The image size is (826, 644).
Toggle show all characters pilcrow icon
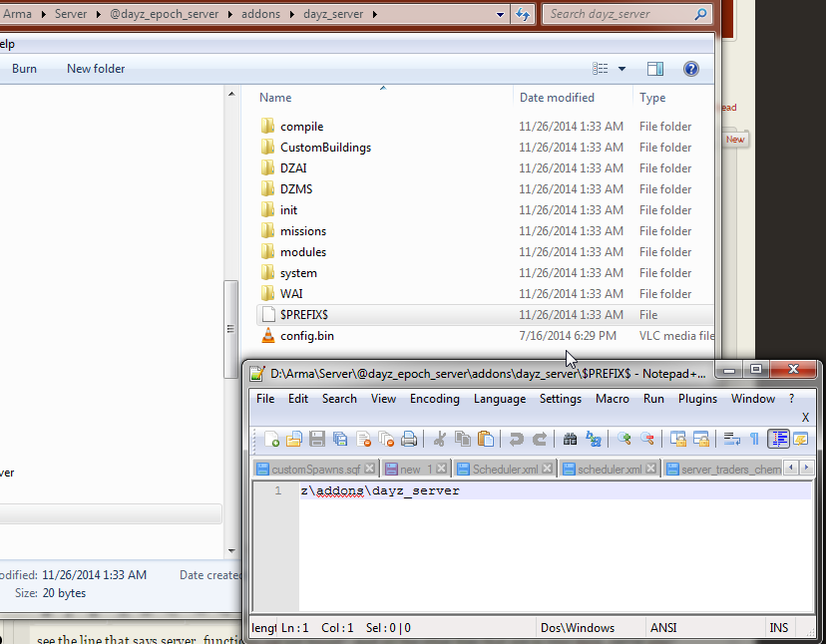(x=754, y=439)
